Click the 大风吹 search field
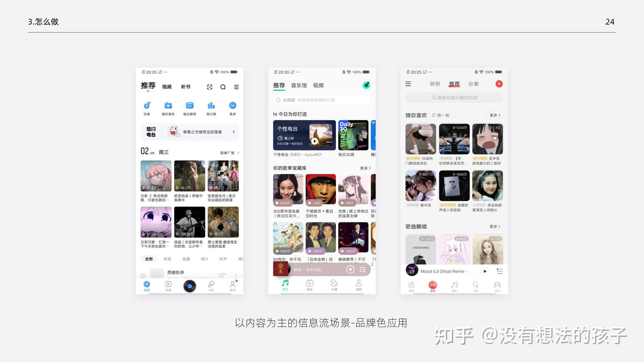The width and height of the screenshot is (644, 362). click(322, 100)
